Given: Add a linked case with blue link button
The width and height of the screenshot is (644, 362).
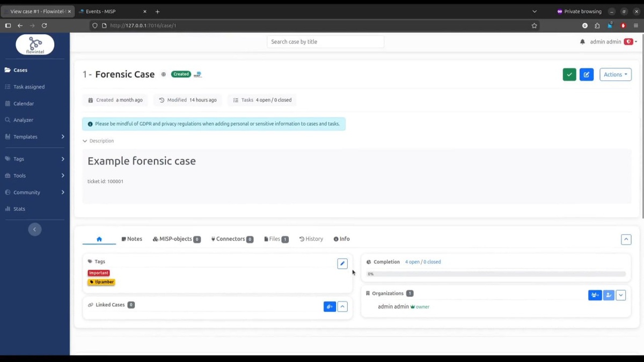Looking at the screenshot, I should [330, 307].
